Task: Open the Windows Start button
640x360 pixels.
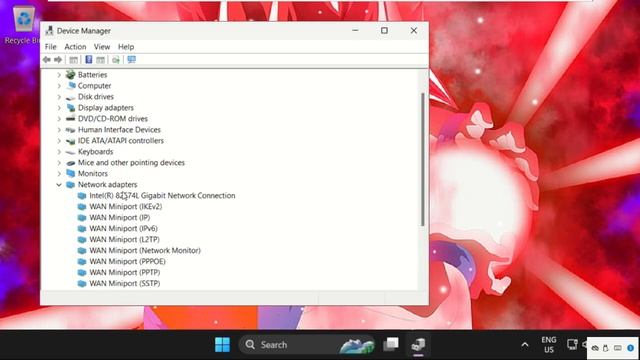Action: click(x=222, y=345)
